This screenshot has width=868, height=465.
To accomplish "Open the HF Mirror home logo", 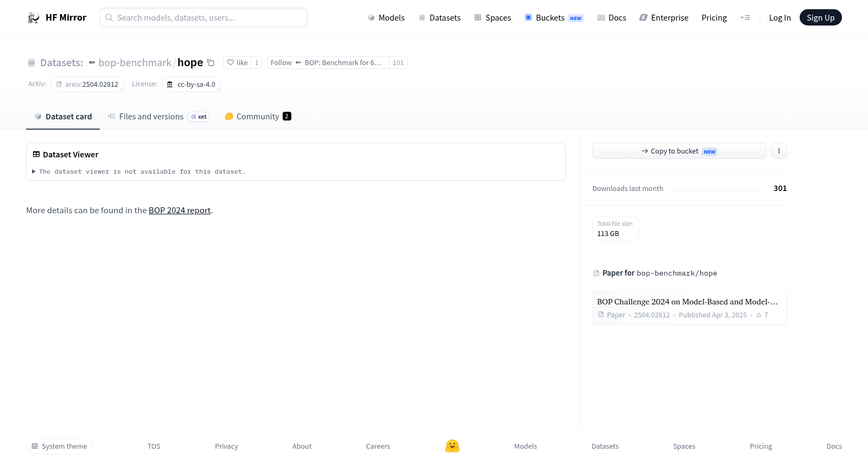I will (57, 17).
